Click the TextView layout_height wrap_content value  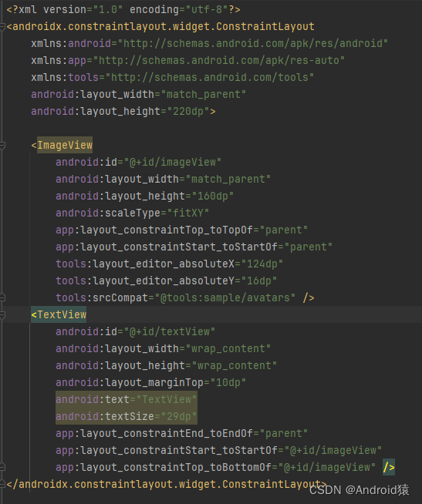coord(235,366)
